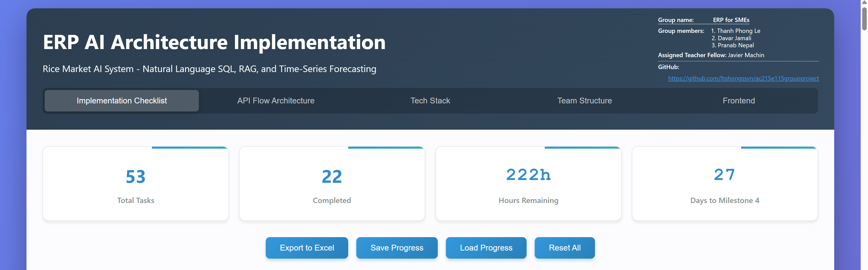The width and height of the screenshot is (868, 270).
Task: Click the Export to Excel button
Action: pyautogui.click(x=307, y=248)
